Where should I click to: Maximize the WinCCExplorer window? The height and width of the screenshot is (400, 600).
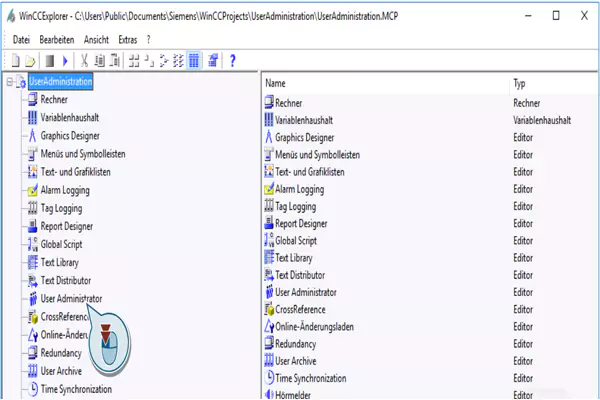pos(556,15)
